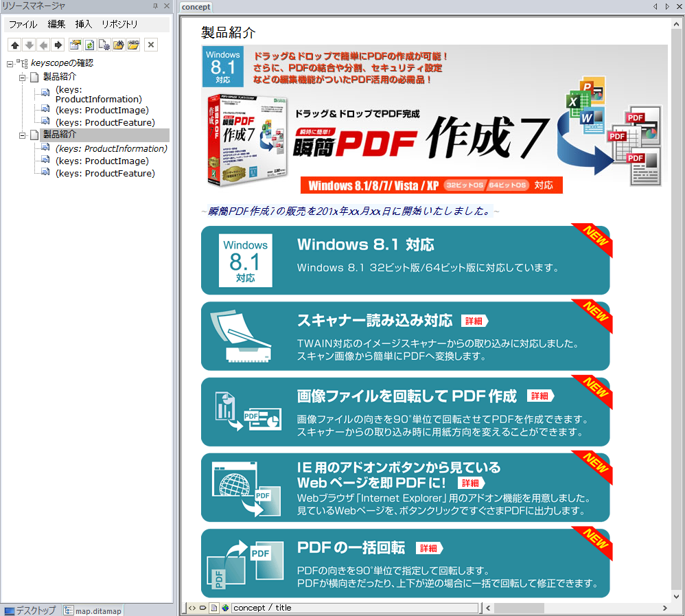Click the horizontal scrollbar thumb
Image resolution: width=685 pixels, height=616 pixels.
tap(519, 608)
